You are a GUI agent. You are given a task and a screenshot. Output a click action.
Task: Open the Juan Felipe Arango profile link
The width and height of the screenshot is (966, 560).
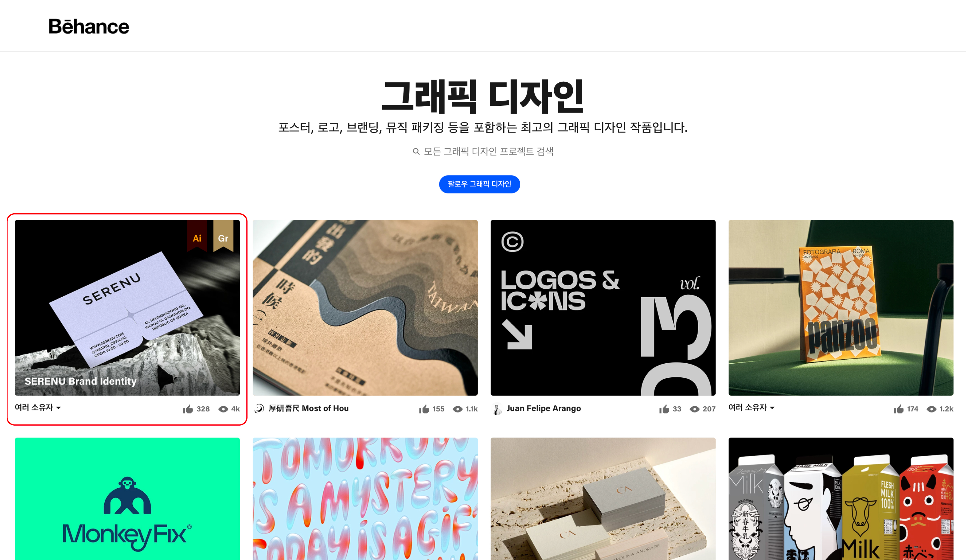tap(544, 408)
